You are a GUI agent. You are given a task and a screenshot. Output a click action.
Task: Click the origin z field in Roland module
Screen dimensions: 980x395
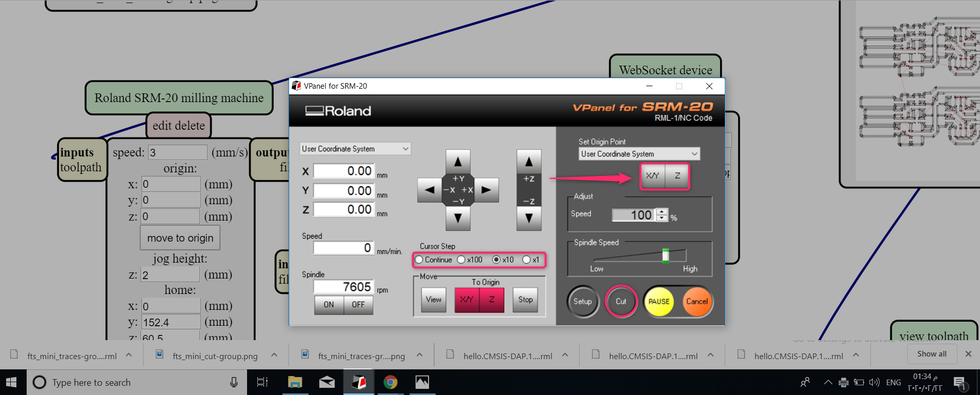point(171,216)
